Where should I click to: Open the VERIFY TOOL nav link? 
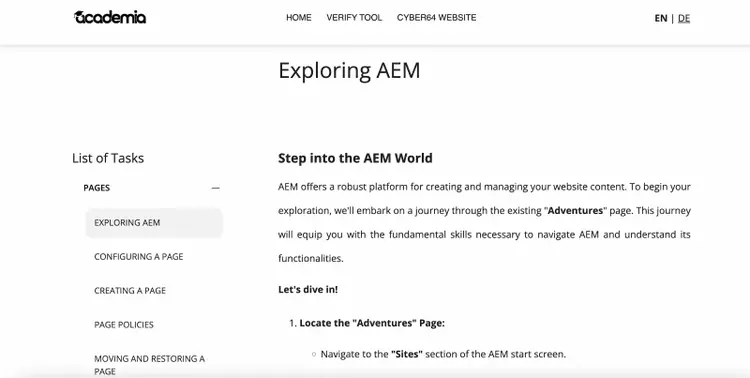click(354, 18)
